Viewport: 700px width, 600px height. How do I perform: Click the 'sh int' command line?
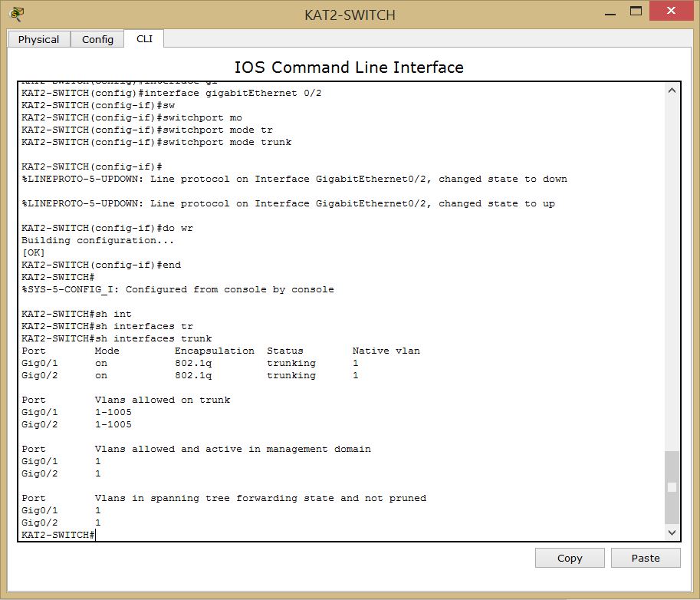pyautogui.click(x=77, y=314)
